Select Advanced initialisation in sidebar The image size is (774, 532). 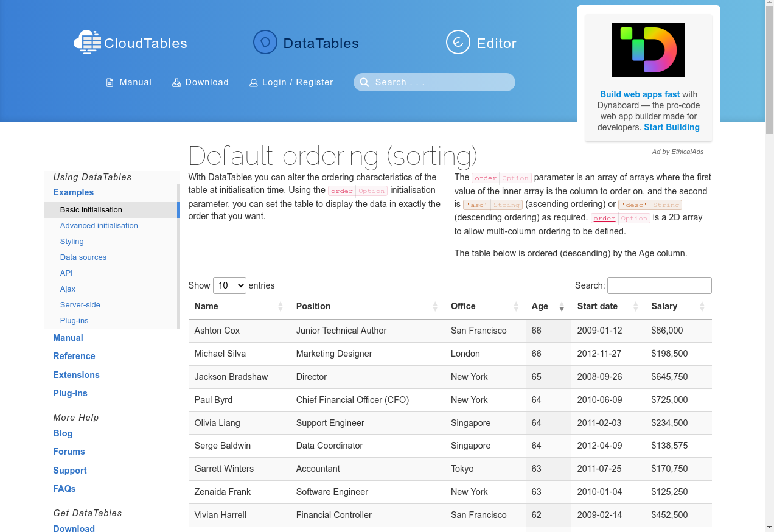click(x=99, y=226)
